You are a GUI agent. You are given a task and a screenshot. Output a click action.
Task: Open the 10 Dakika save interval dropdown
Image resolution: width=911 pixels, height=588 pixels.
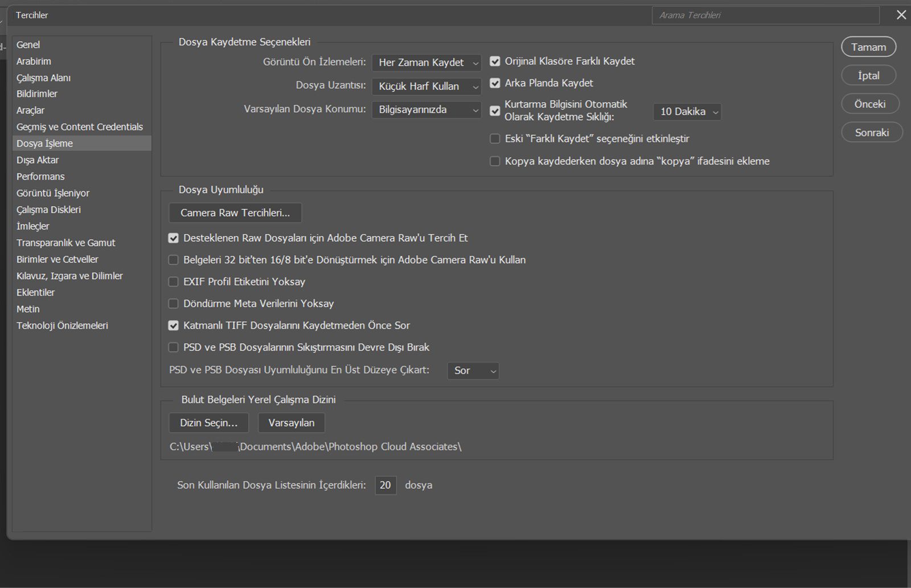click(x=687, y=112)
